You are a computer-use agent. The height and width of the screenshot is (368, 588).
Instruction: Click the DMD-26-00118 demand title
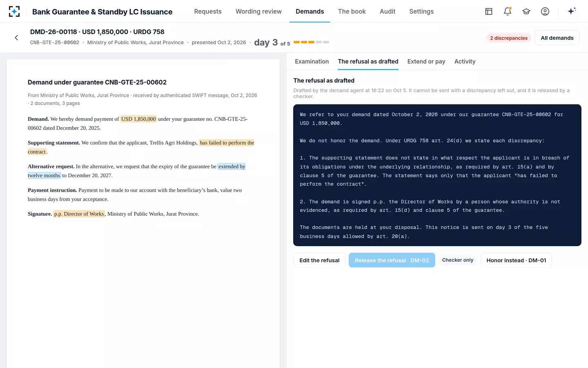coord(97,32)
